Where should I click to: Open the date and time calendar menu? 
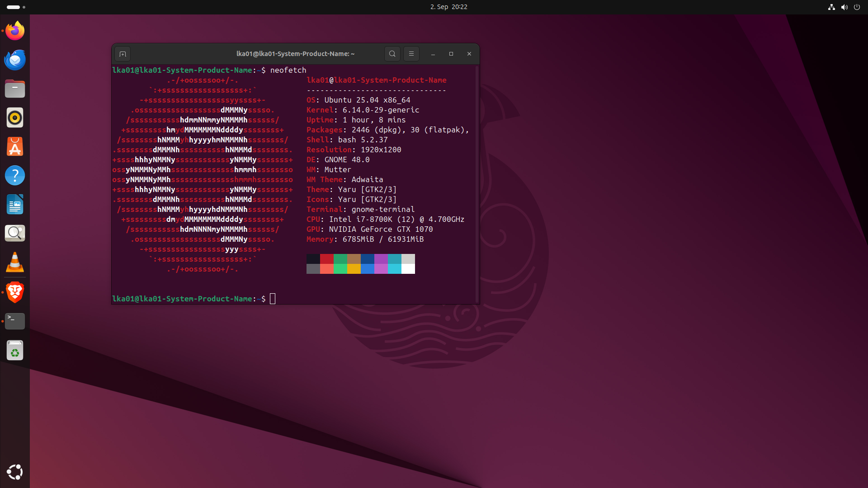[x=448, y=7]
